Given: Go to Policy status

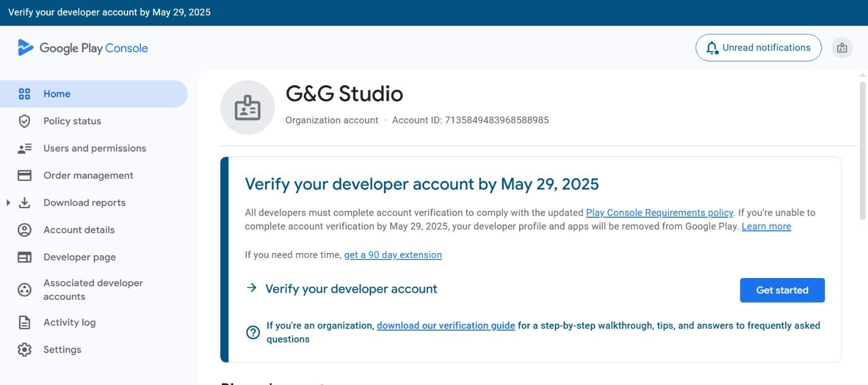Looking at the screenshot, I should coord(94,121).
